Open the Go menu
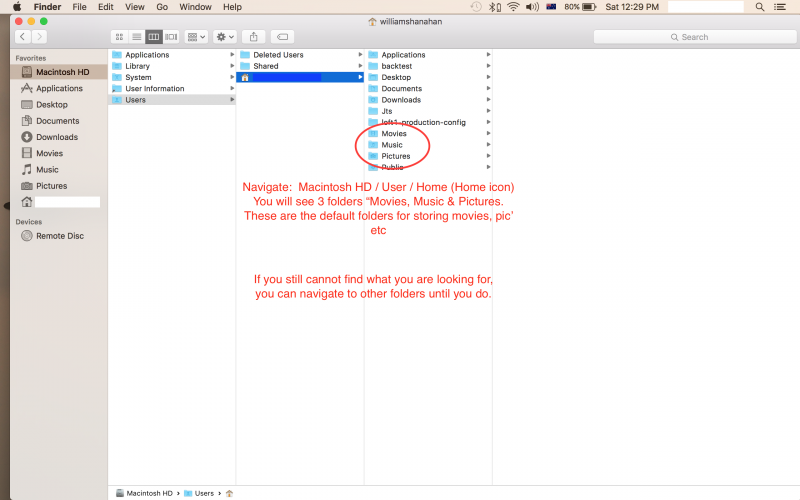 click(162, 7)
